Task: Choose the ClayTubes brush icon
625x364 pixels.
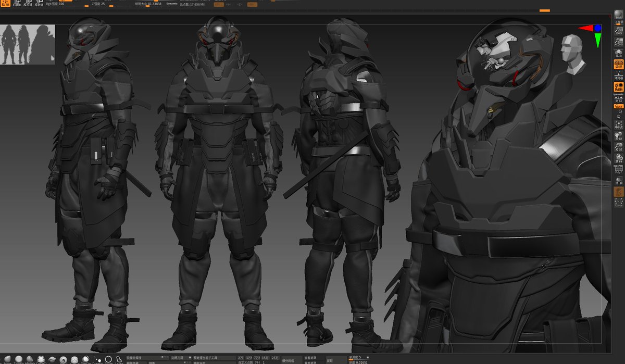Action: [41, 360]
